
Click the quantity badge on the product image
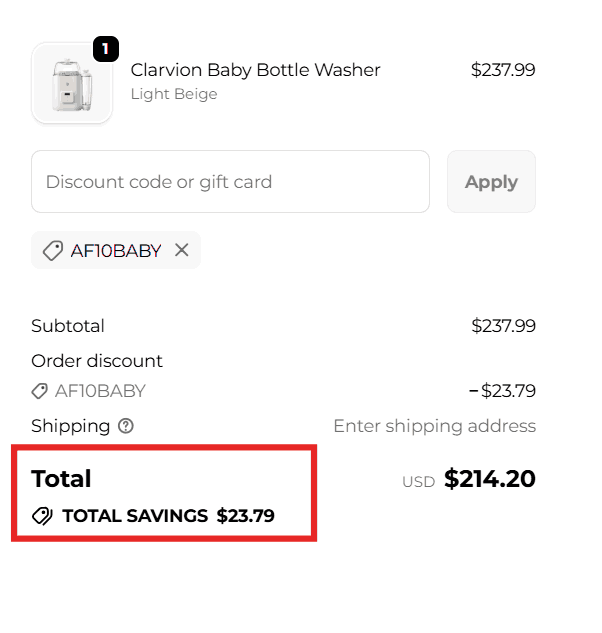click(105, 48)
